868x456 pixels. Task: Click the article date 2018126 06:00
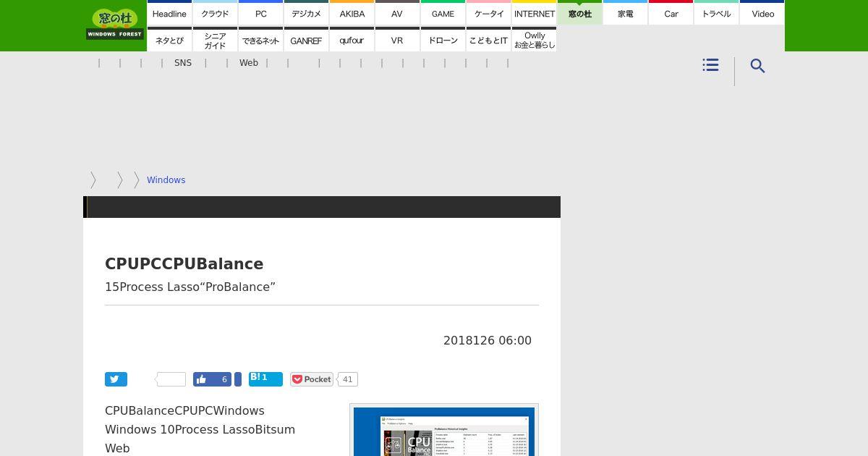(x=488, y=340)
